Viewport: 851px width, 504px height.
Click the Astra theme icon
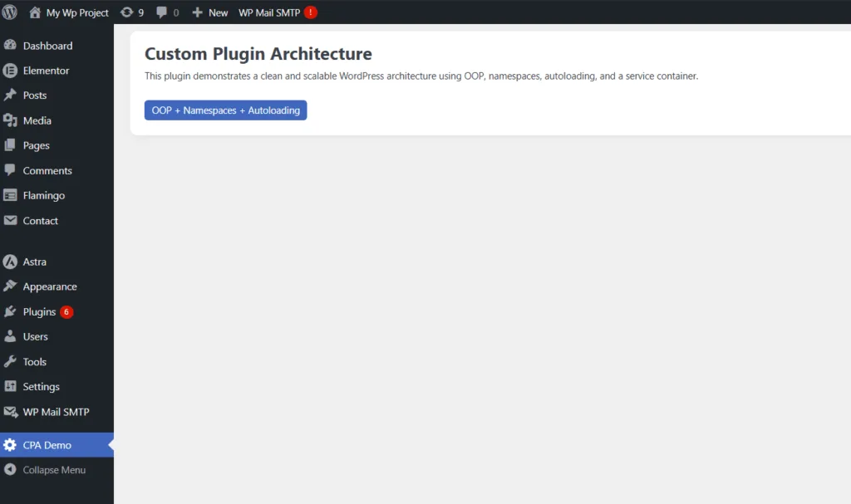[x=10, y=262]
